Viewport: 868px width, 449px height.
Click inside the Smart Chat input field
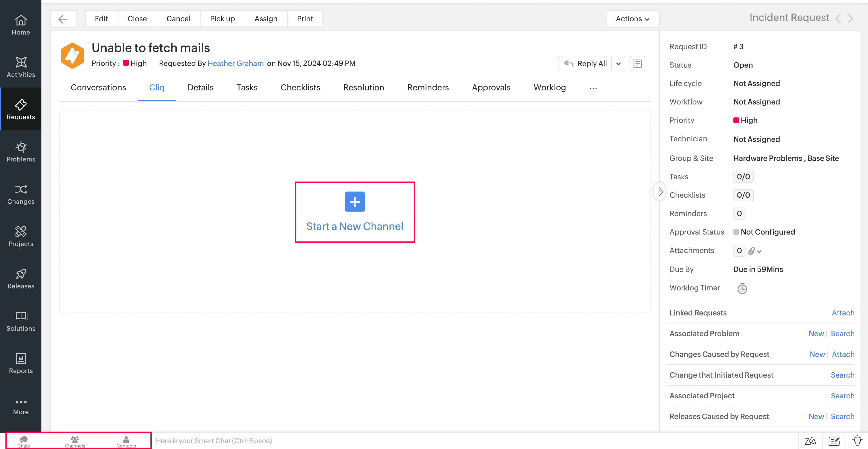click(303, 441)
